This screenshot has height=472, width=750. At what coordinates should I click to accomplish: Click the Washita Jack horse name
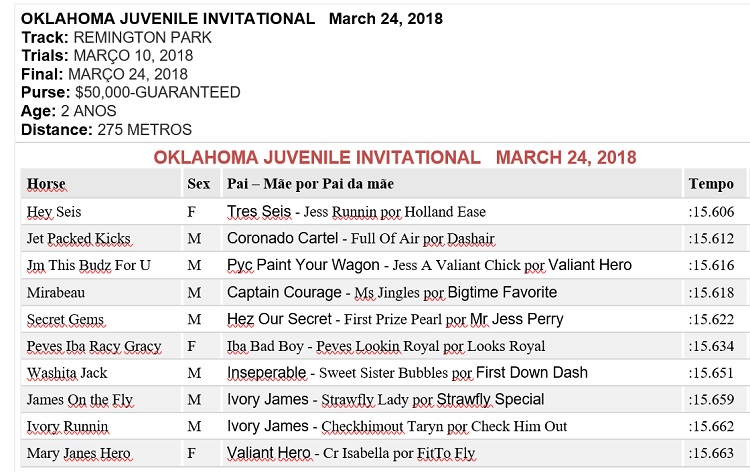tap(67, 373)
